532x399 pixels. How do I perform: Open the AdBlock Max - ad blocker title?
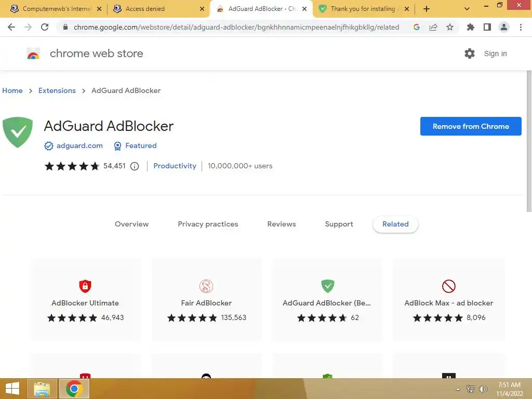point(448,303)
